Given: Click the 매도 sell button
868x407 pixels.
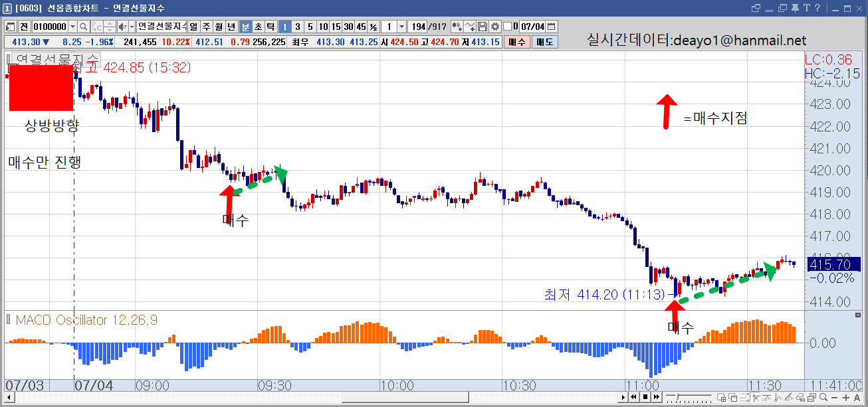Looking at the screenshot, I should point(544,42).
